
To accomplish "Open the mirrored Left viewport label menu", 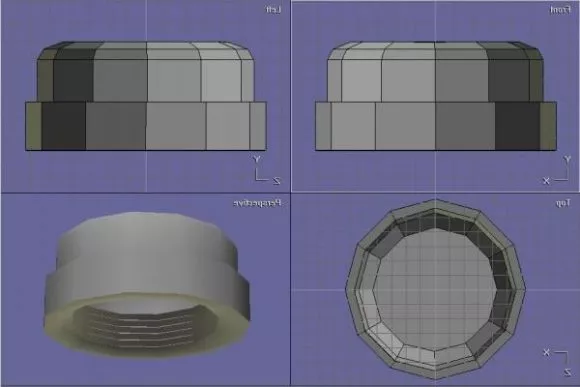I will point(274,10).
